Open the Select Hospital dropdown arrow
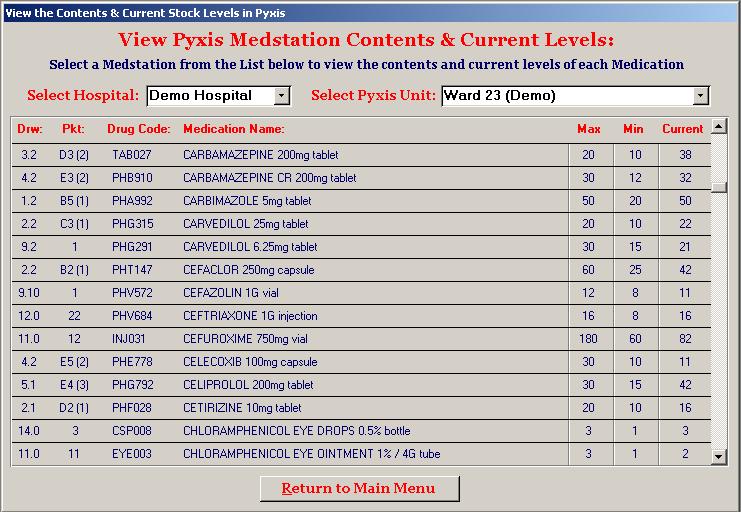The width and height of the screenshot is (741, 512). point(281,96)
